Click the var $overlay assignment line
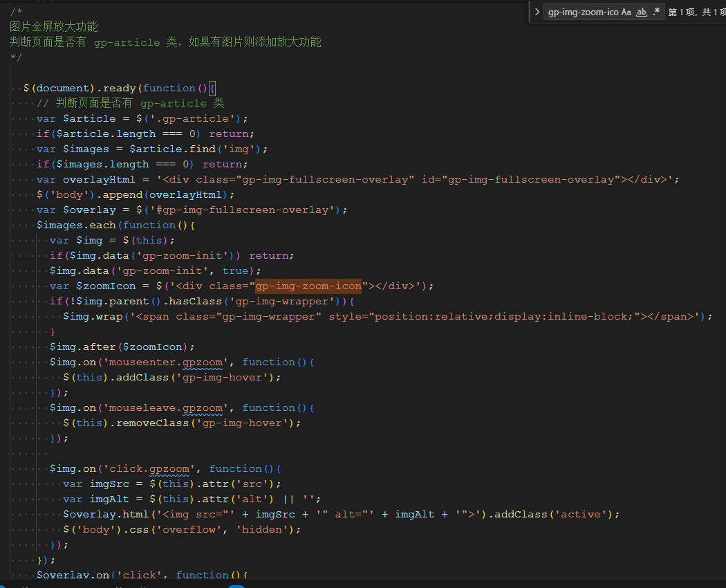The image size is (726, 588). click(192, 210)
